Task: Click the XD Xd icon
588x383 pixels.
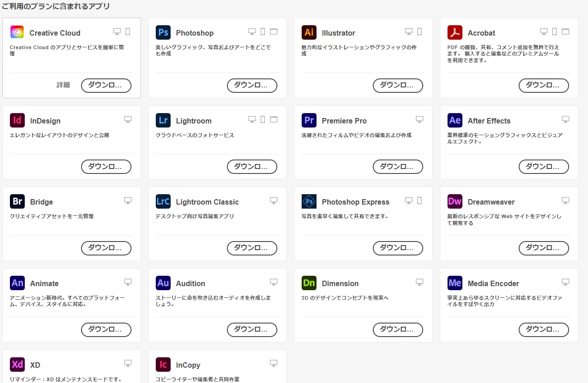Action: [17, 365]
